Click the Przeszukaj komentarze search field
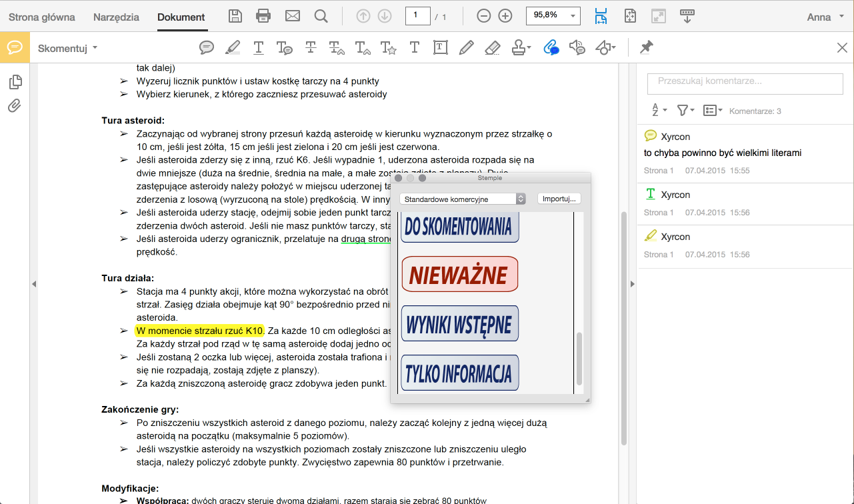 coord(745,82)
